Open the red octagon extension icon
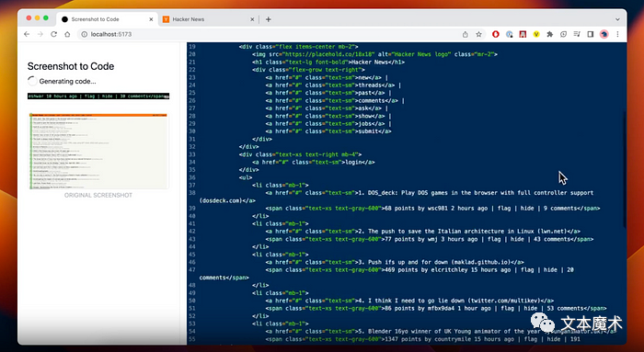The image size is (644, 352). 496,34
